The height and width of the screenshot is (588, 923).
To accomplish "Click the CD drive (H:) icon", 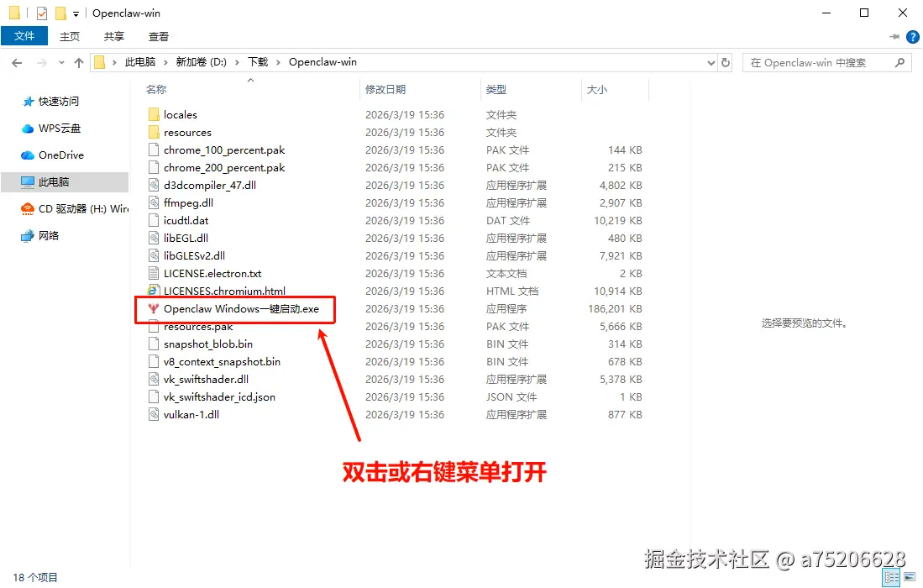I will click(28, 208).
